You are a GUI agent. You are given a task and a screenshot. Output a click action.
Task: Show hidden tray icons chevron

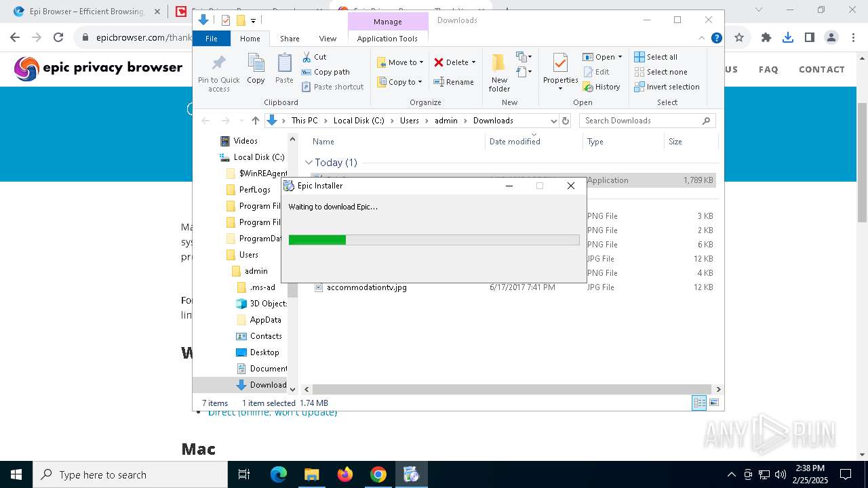[731, 474]
